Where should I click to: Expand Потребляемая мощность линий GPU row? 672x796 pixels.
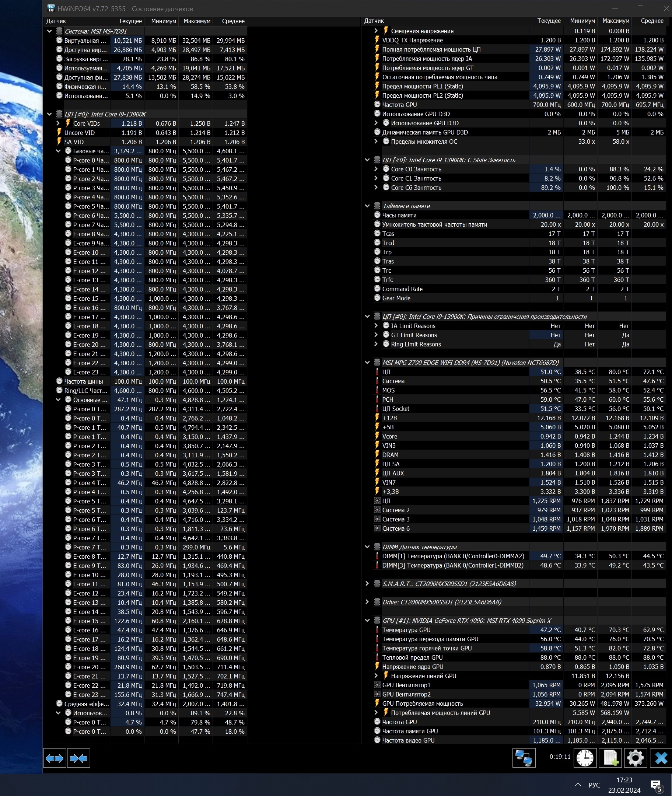coord(376,713)
